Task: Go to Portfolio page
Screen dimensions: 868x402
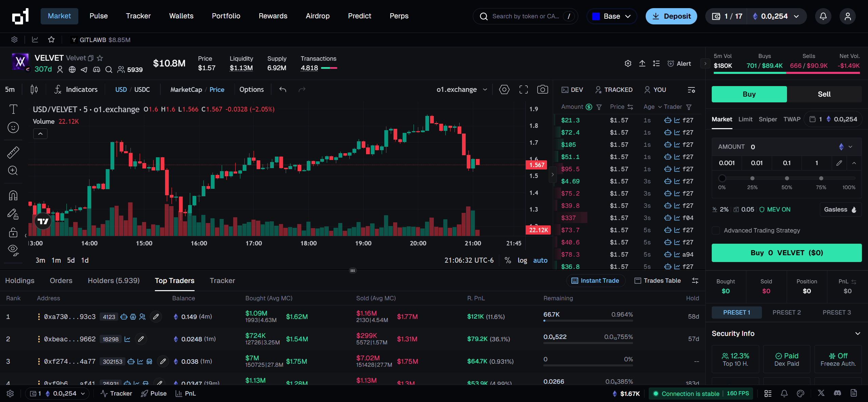Action: 226,16
